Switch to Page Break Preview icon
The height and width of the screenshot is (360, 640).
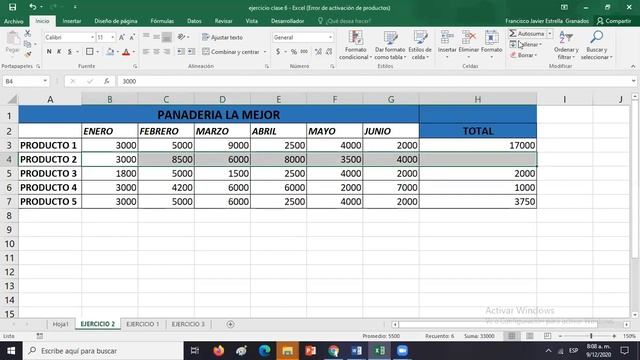coord(547,336)
